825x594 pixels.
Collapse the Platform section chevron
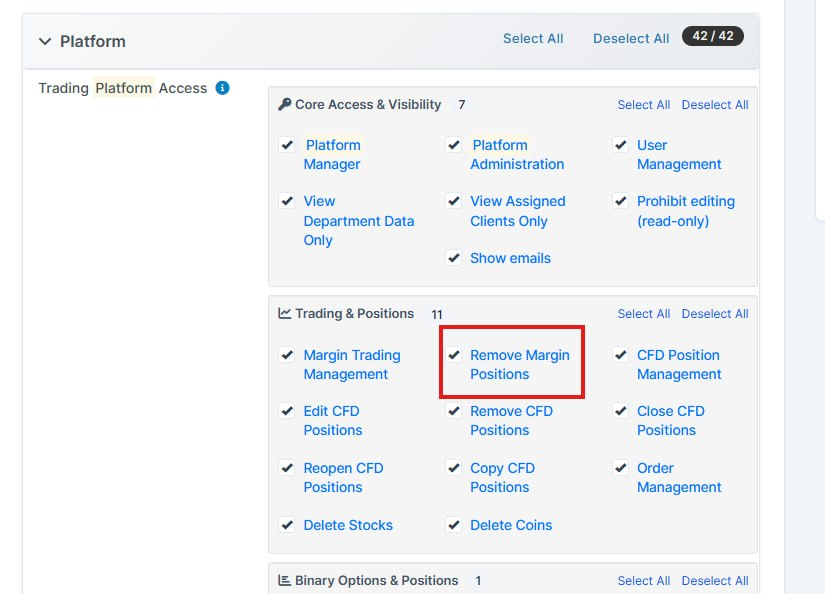point(45,42)
